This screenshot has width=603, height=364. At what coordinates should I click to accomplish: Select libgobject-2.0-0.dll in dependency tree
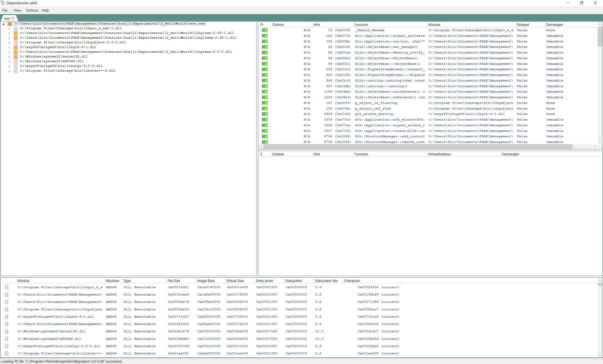(x=73, y=42)
